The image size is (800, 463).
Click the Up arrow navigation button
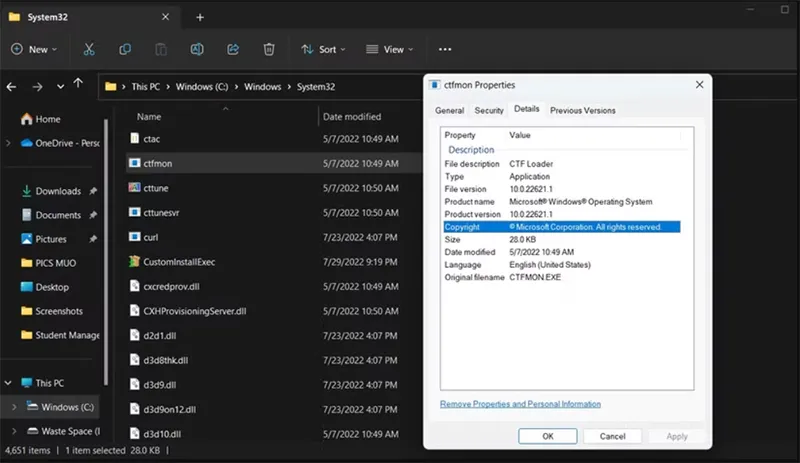coord(79,85)
